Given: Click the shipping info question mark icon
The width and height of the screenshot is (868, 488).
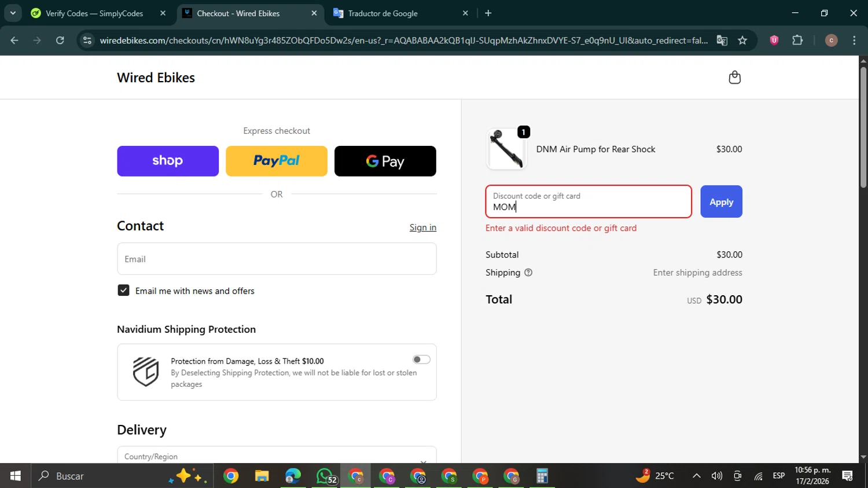Looking at the screenshot, I should coord(528,273).
